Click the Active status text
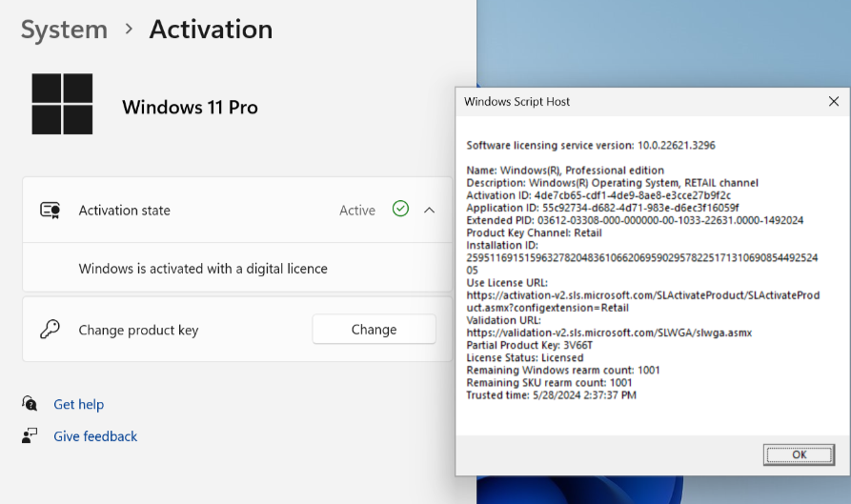851x504 pixels. click(357, 211)
